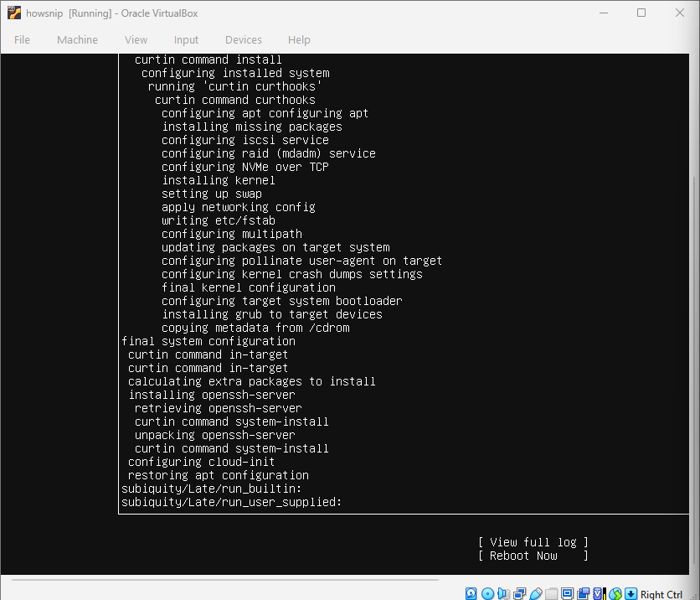Click the line 'configuring cloud-init'

pos(201,462)
